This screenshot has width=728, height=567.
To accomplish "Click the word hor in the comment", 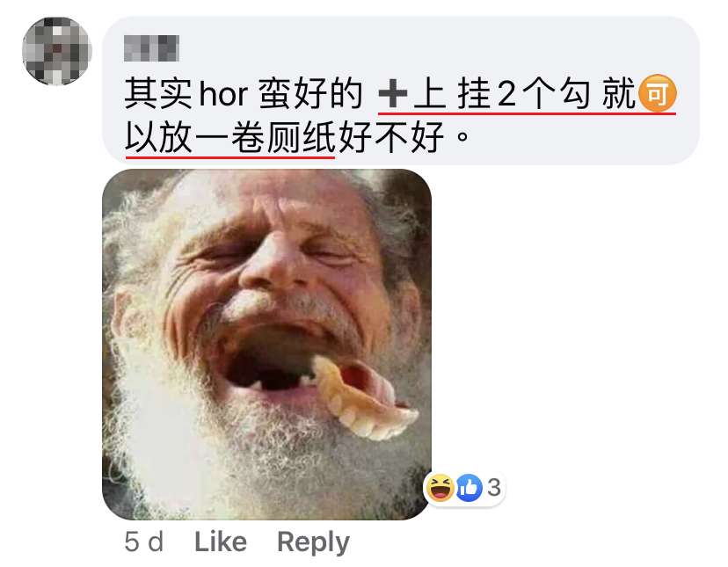I will (223, 94).
